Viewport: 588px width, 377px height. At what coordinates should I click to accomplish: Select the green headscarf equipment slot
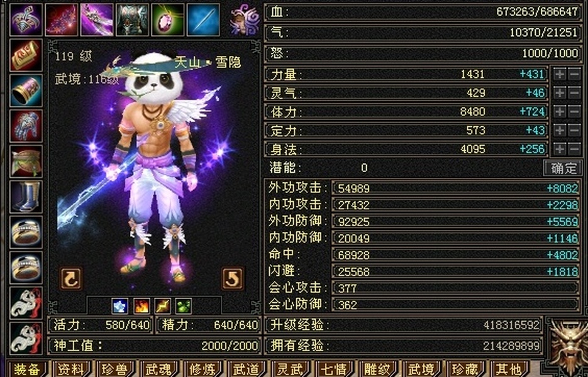(26, 161)
